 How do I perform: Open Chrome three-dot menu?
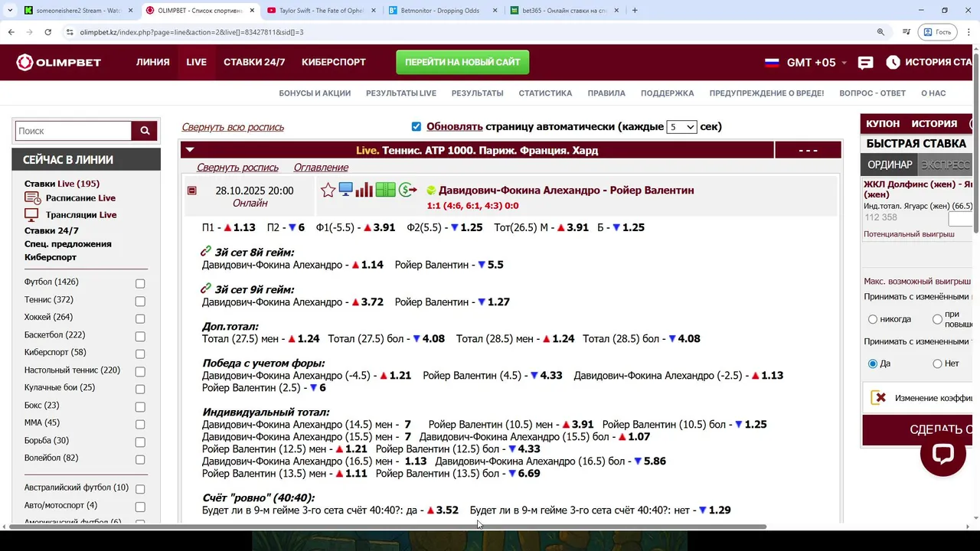(967, 32)
